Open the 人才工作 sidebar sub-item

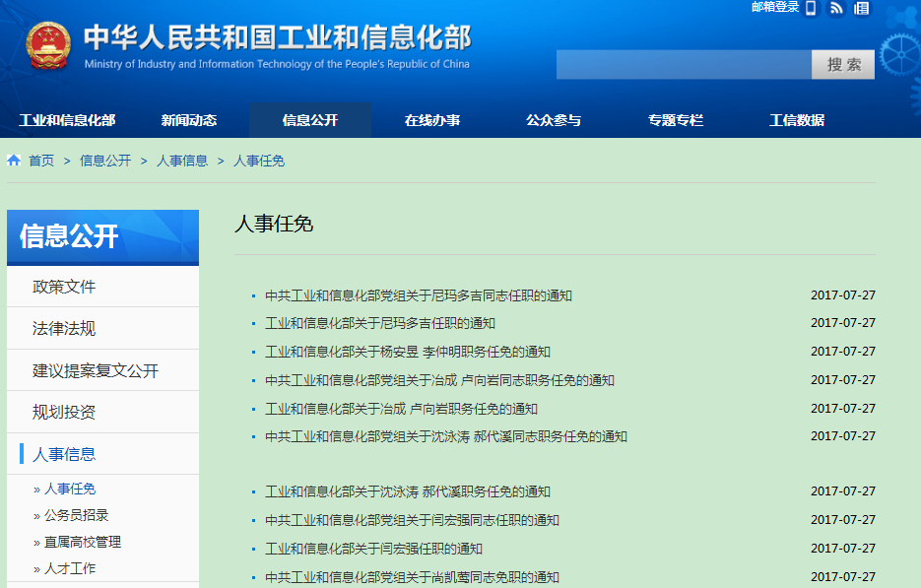[70, 568]
